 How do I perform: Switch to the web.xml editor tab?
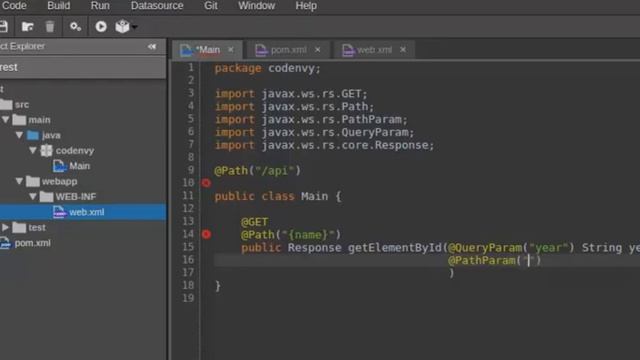[x=374, y=50]
